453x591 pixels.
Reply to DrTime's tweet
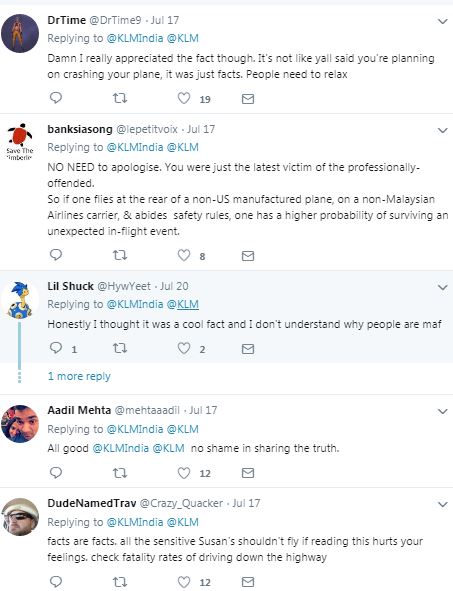point(56,98)
